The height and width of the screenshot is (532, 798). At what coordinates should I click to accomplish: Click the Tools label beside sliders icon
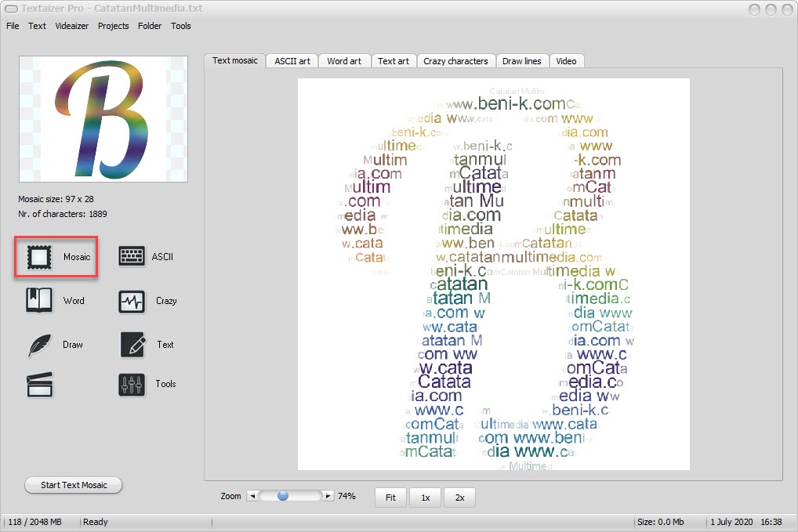click(166, 384)
